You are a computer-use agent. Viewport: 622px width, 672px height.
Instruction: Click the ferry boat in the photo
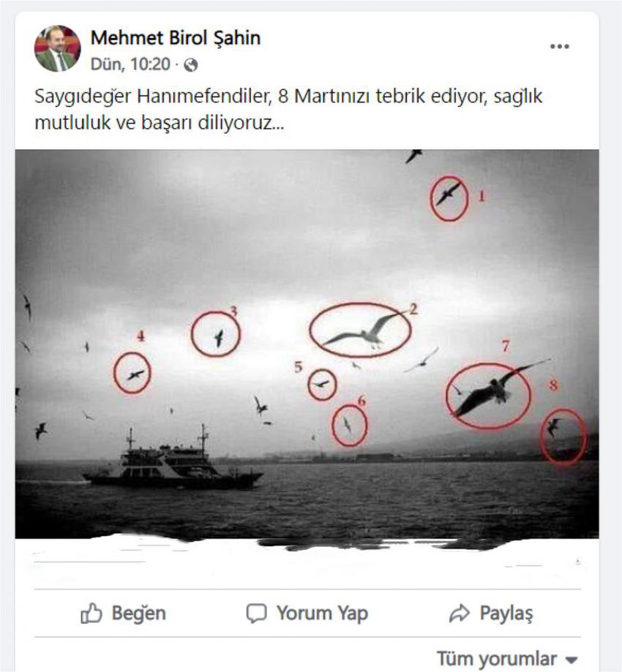click(173, 461)
